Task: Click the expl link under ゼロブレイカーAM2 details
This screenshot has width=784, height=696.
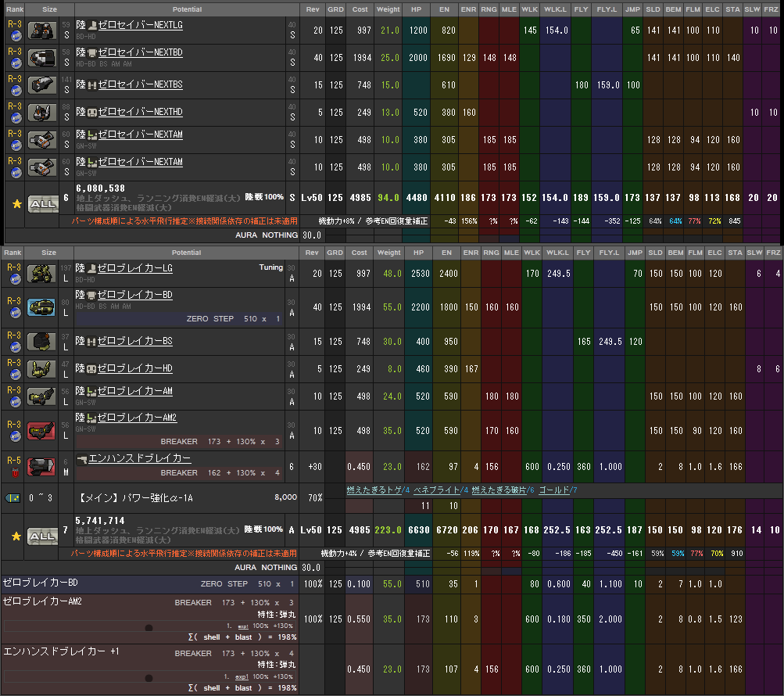Action: pos(243,626)
